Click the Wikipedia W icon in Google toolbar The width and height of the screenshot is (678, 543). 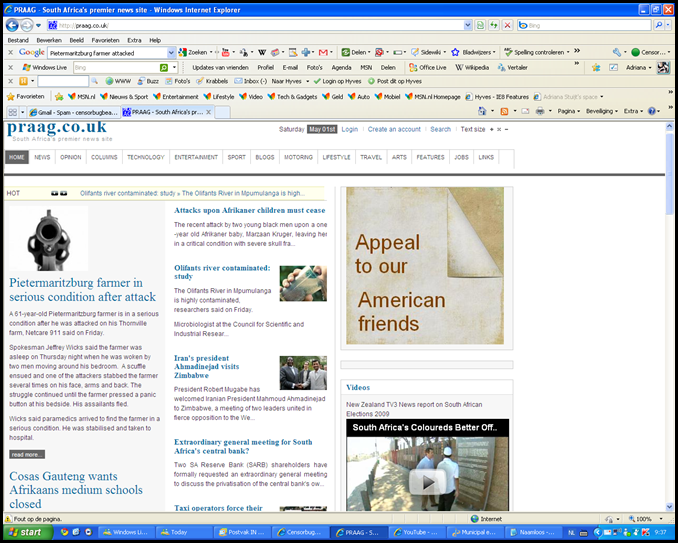coord(262,53)
